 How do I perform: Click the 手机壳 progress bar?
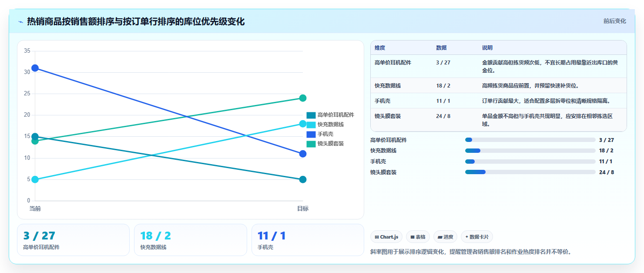[530, 162]
